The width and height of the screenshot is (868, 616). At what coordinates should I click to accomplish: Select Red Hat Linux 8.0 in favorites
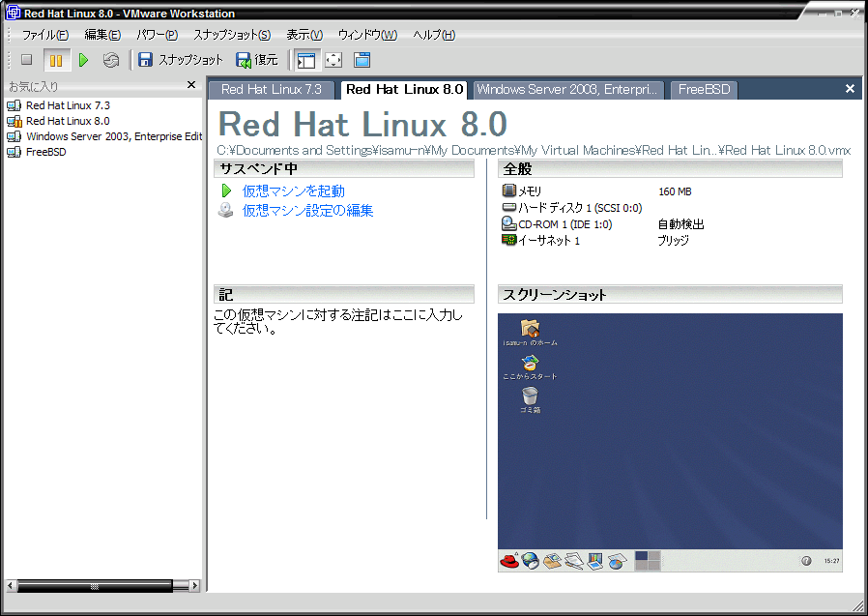point(59,121)
